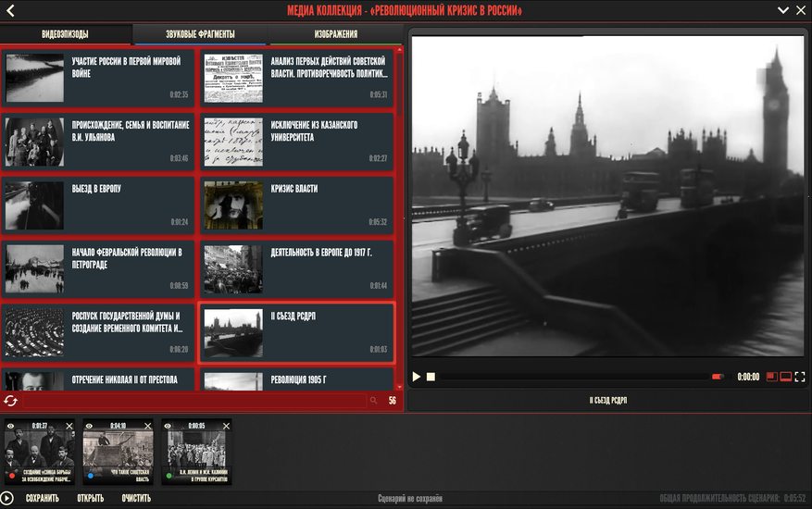Remove the 0:01:37 clip from scenario

[x=69, y=426]
